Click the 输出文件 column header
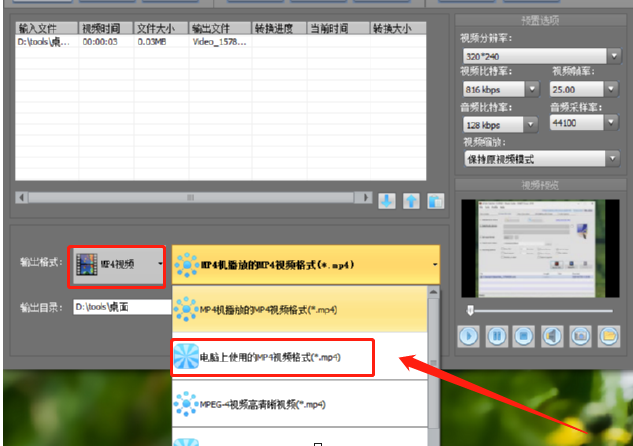Image resolution: width=633 pixels, height=446 pixels. point(220,28)
